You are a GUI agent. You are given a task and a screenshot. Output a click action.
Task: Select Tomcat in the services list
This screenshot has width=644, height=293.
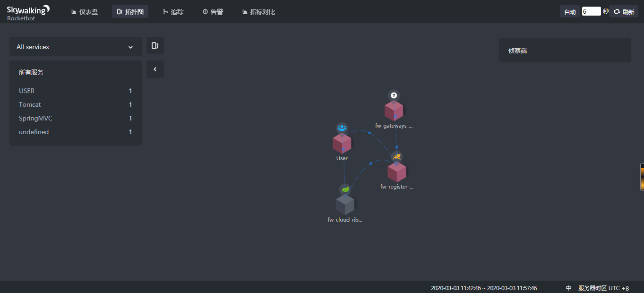coord(30,104)
